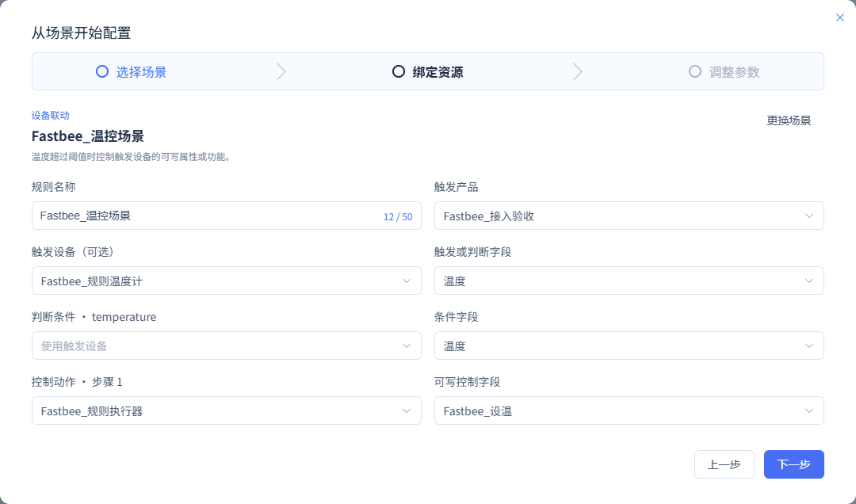Click the 从场景开始配置 dialog title

pos(82,32)
